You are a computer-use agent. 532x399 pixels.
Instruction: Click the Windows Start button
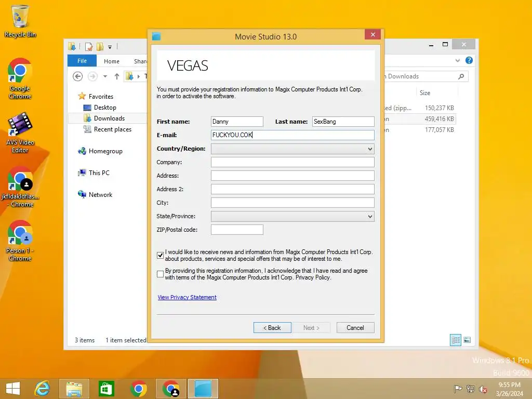tap(13, 389)
